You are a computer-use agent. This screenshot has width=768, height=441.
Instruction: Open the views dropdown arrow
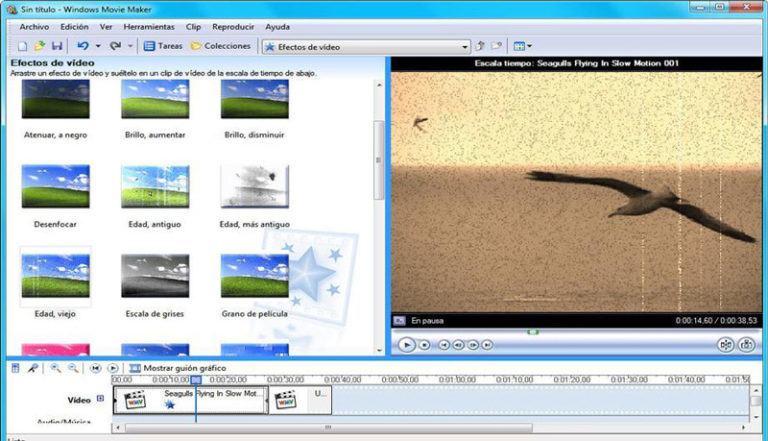pos(529,46)
